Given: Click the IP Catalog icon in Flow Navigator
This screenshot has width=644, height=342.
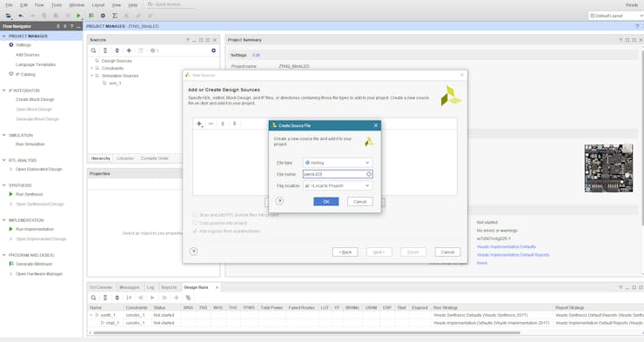Looking at the screenshot, I should point(11,74).
